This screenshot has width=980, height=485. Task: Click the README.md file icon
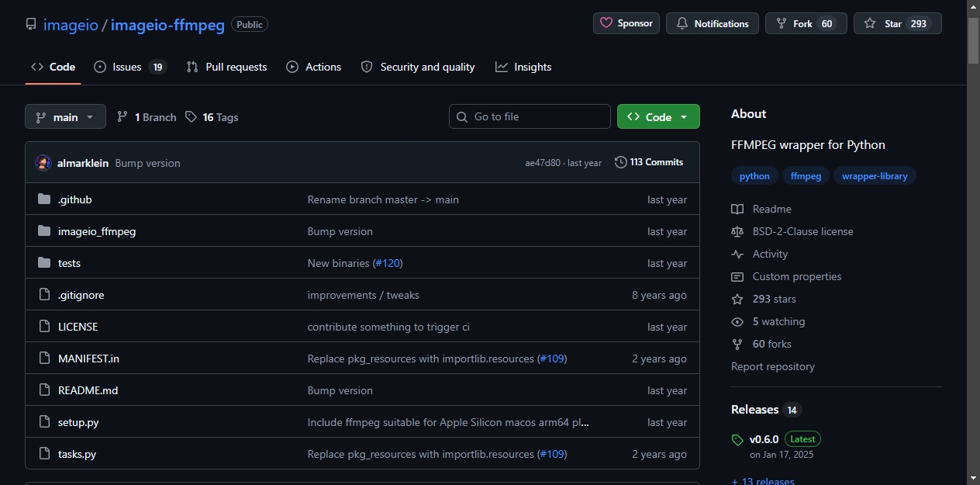click(44, 390)
